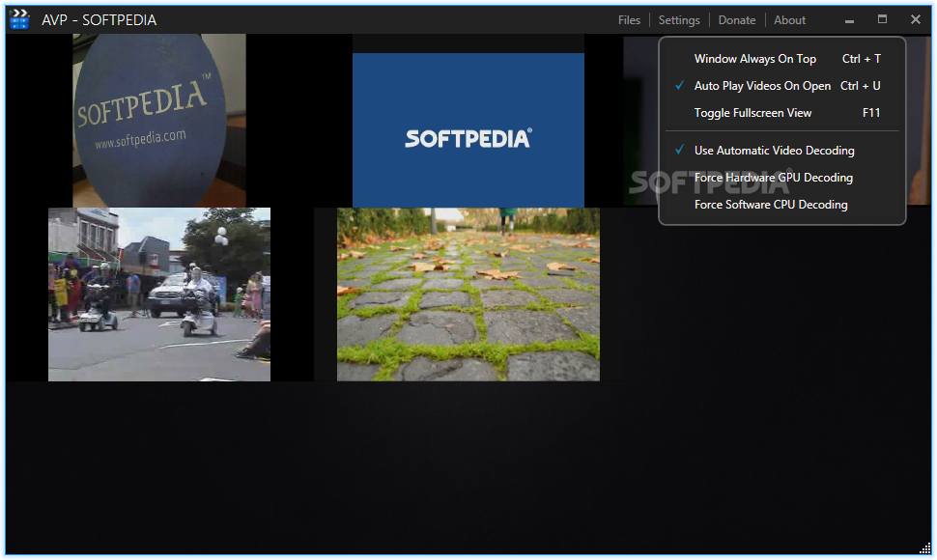The height and width of the screenshot is (560, 937).
Task: Select Force Hardware GPU Decoding
Action: [782, 178]
